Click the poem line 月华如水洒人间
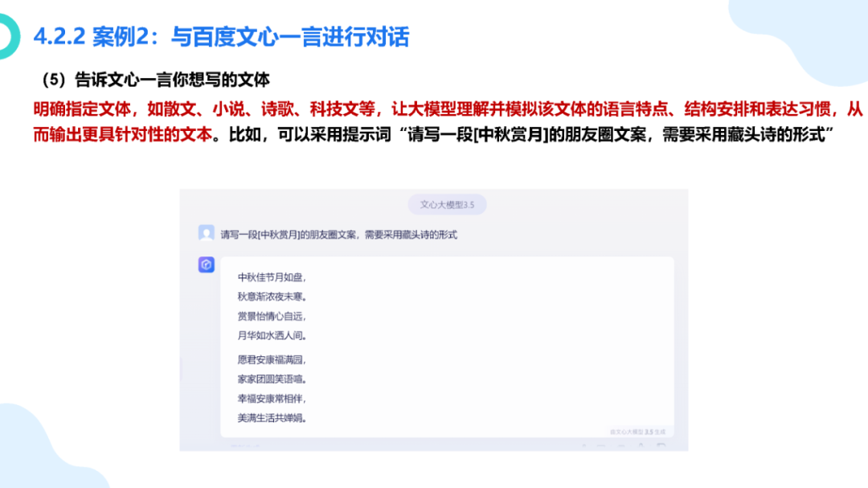Screen dimensions: 868x488 (x=272, y=335)
